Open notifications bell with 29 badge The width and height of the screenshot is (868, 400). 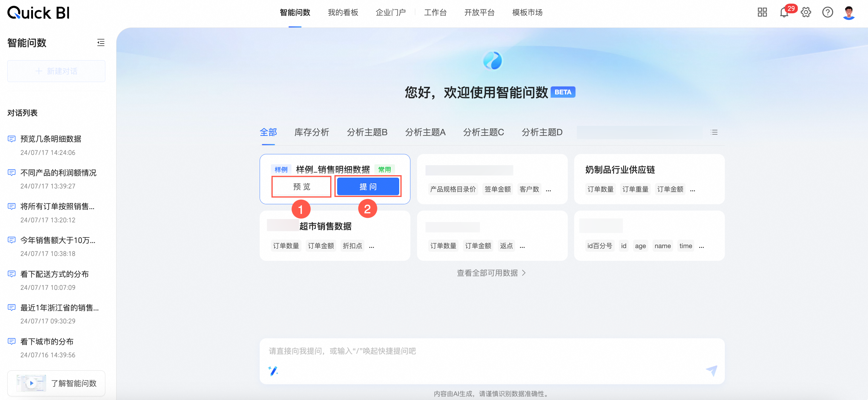(x=784, y=12)
